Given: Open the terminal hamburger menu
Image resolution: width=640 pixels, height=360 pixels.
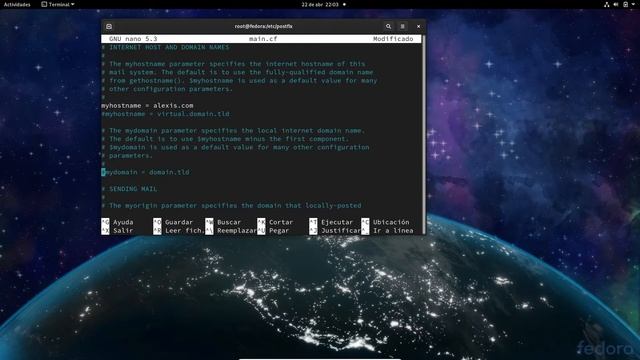Looking at the screenshot, I should [x=402, y=27].
